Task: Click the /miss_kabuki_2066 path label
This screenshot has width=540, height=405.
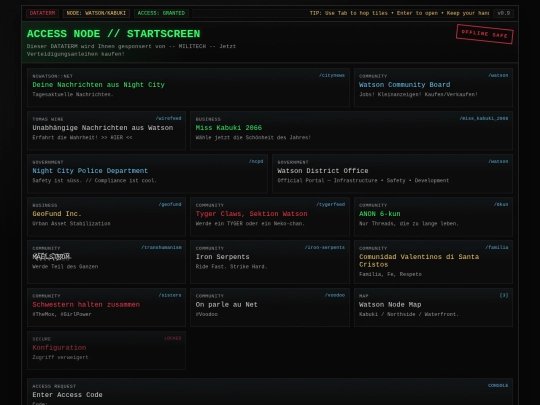Action: [484, 118]
